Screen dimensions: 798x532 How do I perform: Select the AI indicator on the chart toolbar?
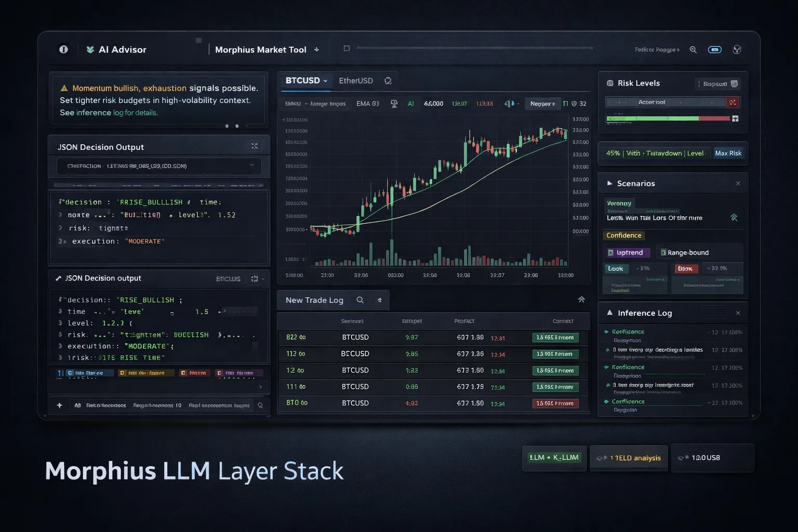coord(410,103)
